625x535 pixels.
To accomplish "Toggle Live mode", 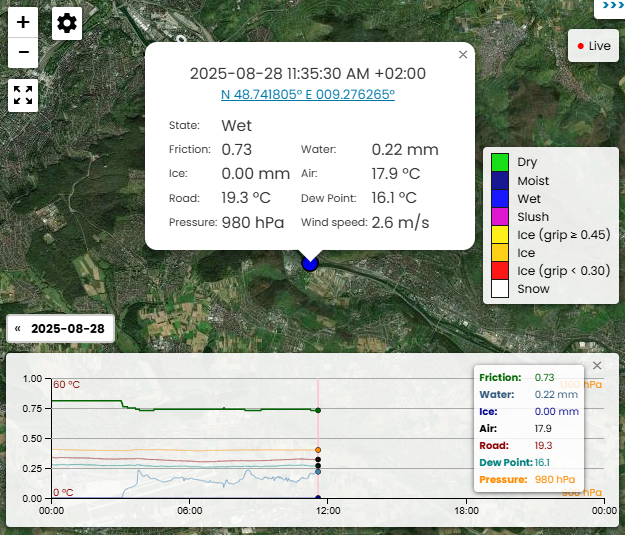I will coord(593,45).
